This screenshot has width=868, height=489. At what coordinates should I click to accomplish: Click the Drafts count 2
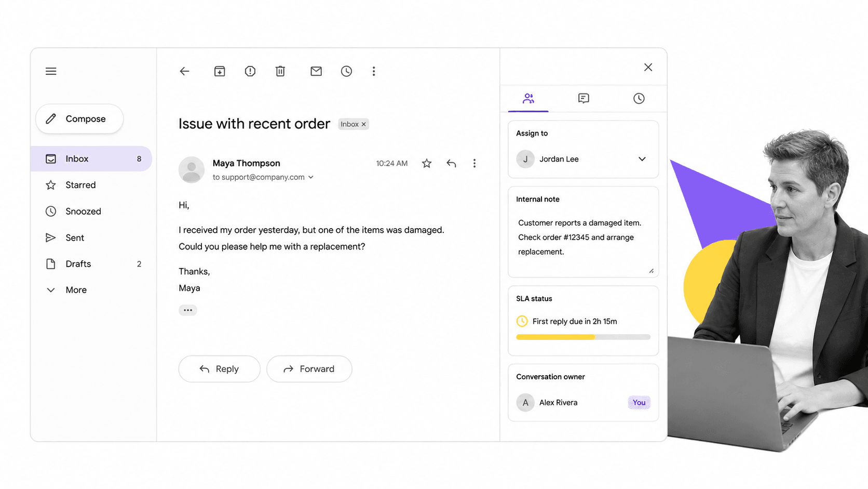139,264
